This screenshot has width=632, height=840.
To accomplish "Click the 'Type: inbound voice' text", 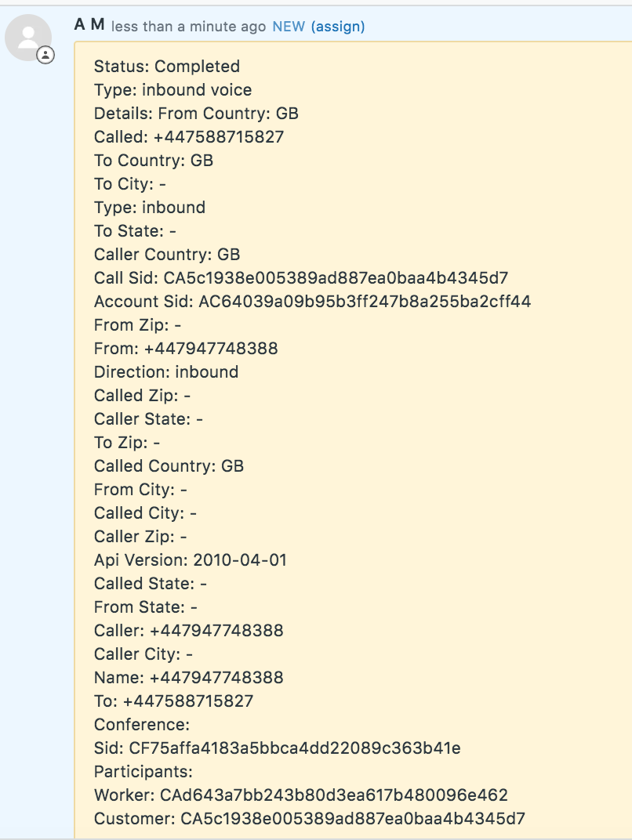I will (x=173, y=89).
